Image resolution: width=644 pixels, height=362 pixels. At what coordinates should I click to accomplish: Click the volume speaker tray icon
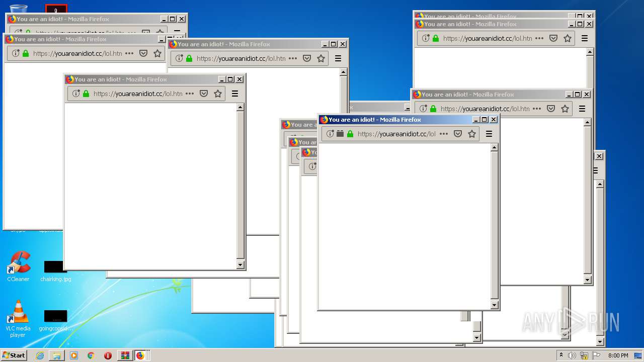pyautogui.click(x=572, y=355)
